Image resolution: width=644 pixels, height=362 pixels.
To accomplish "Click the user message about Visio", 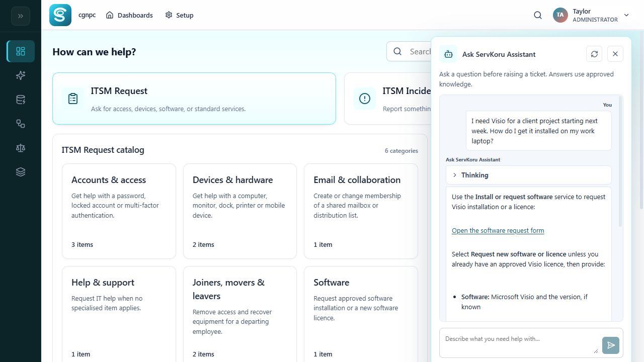I will (x=538, y=131).
